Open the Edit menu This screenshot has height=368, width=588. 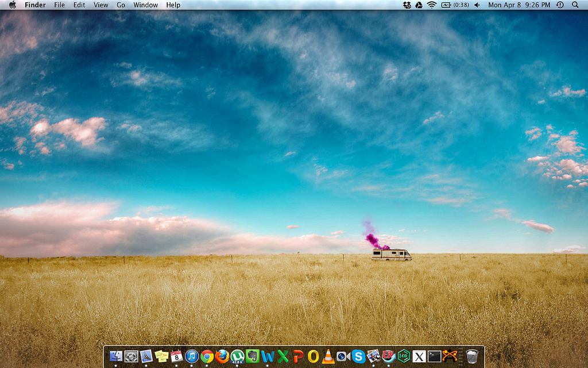79,5
